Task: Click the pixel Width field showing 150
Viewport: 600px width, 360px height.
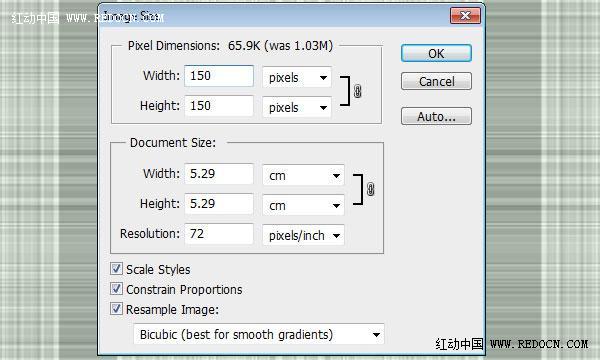Action: [219, 76]
